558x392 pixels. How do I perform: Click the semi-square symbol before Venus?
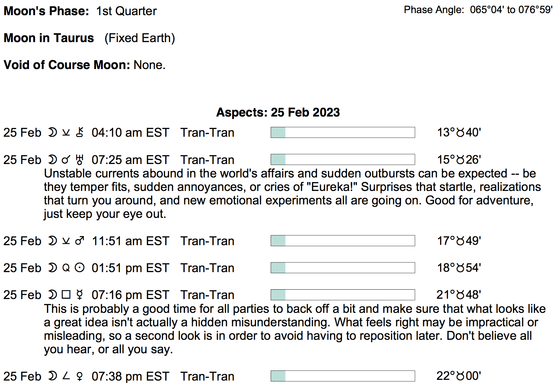tap(66, 376)
